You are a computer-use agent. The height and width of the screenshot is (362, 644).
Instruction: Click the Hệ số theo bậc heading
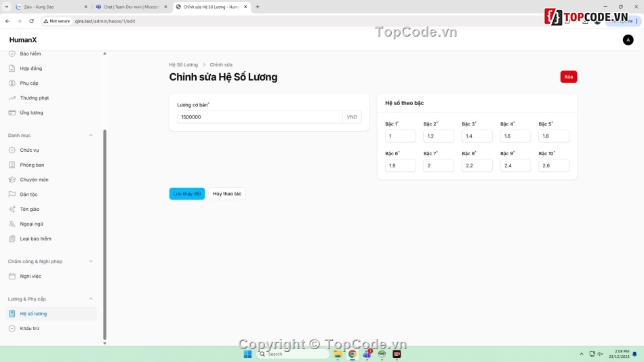404,103
